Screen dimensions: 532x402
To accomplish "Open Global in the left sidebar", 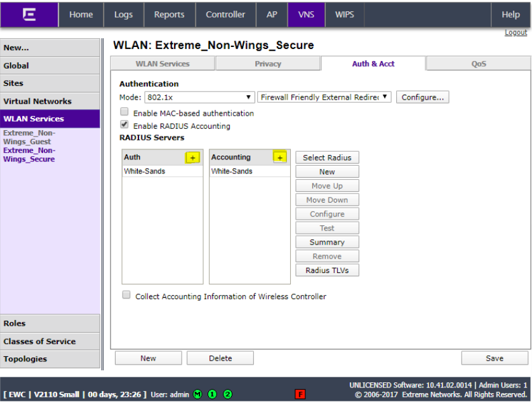I will 50,66.
